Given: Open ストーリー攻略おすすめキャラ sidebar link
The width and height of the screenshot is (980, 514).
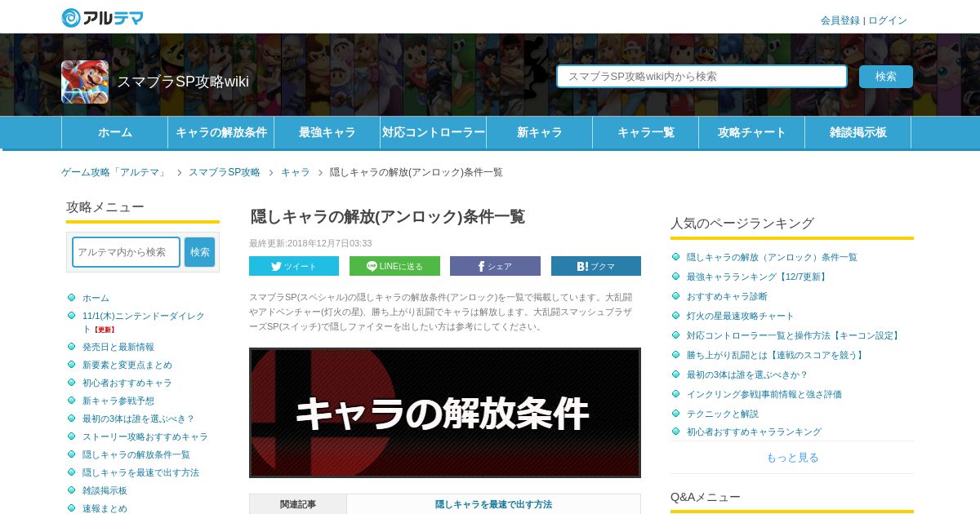Looking at the screenshot, I should (x=145, y=436).
